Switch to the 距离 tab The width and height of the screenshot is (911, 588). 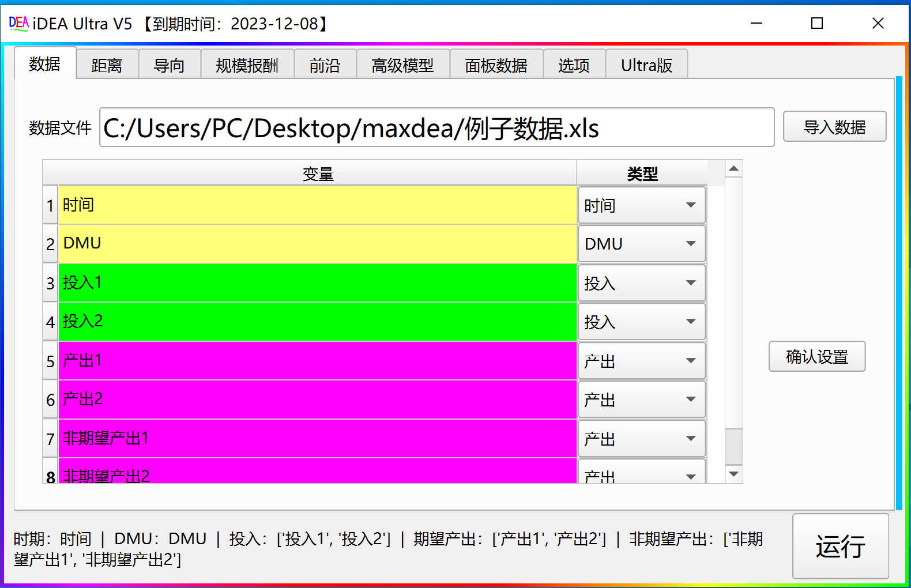pyautogui.click(x=107, y=65)
